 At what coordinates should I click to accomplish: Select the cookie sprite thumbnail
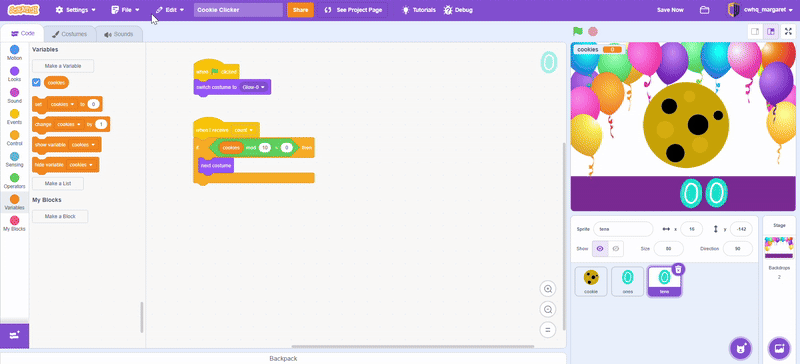pos(591,281)
